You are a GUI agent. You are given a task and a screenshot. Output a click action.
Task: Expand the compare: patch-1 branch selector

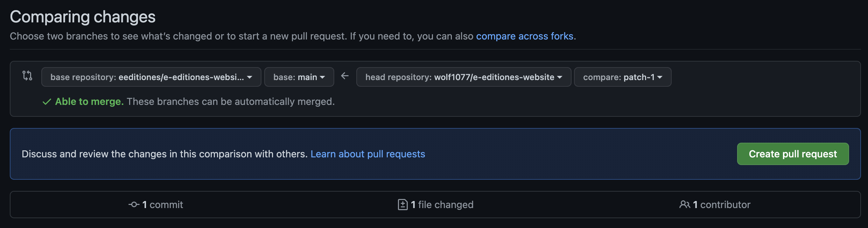[x=622, y=77]
